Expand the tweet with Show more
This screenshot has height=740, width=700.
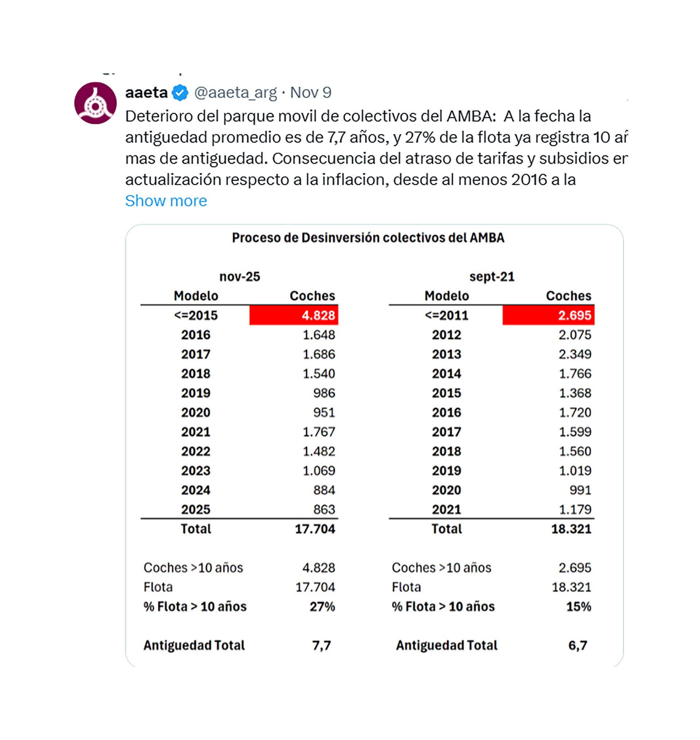coord(166,201)
